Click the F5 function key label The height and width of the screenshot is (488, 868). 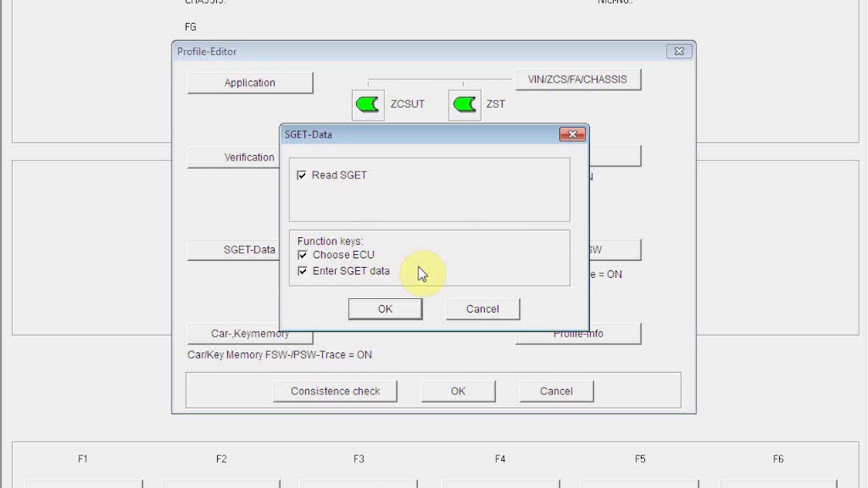click(x=640, y=459)
